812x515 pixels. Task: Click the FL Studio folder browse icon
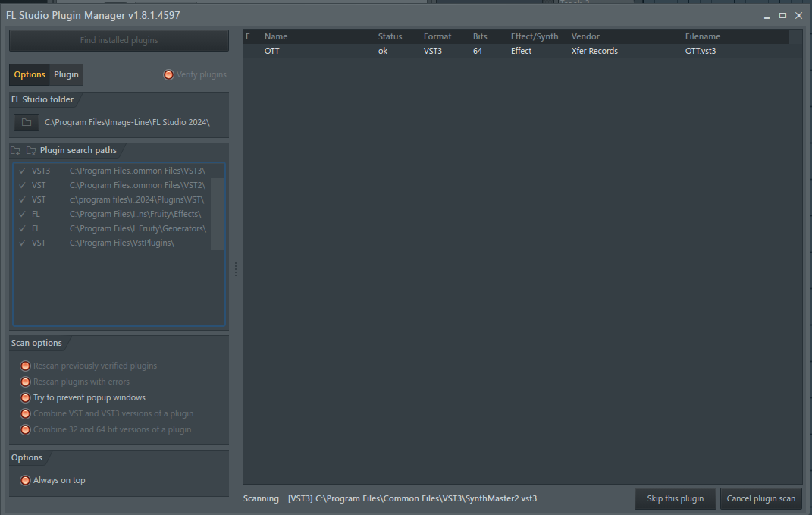(27, 122)
